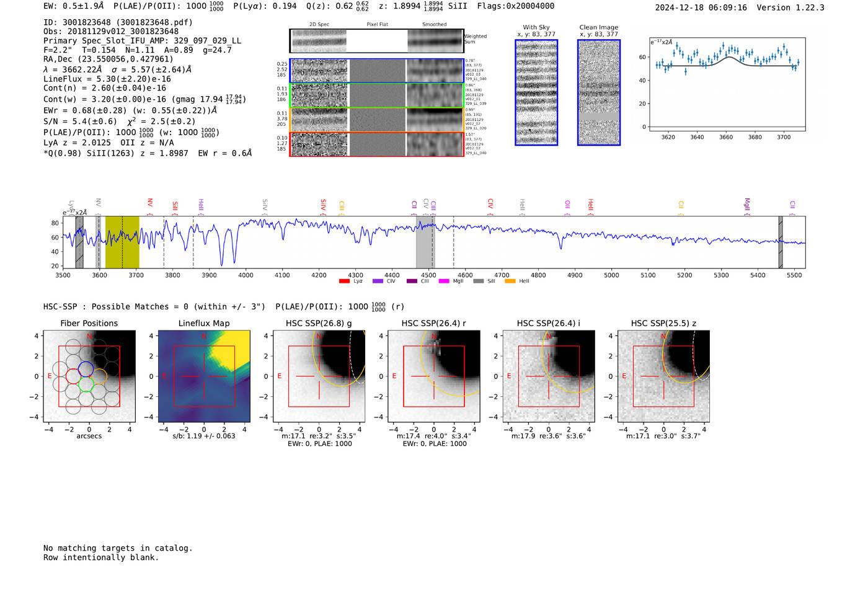Click the LineFlux = 5.30(±2.20)e-16 value

coord(107,79)
